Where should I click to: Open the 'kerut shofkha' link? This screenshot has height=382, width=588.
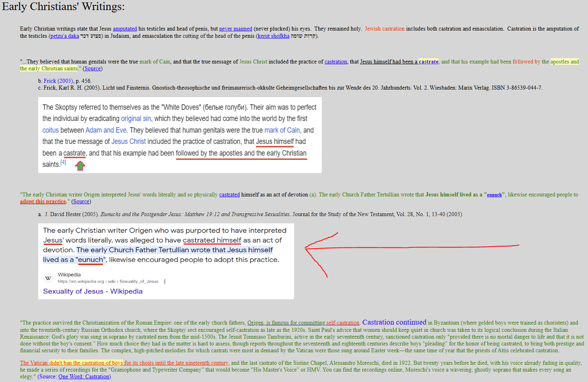pyautogui.click(x=273, y=36)
